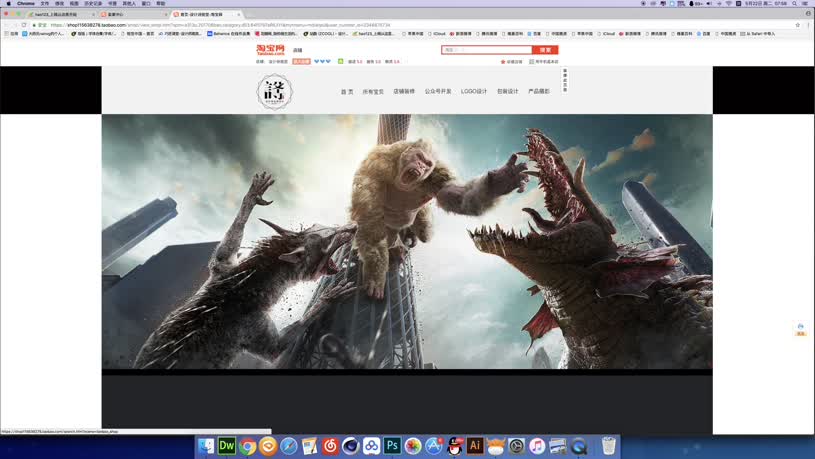Open 店铺装修 navigation link

pyautogui.click(x=404, y=91)
